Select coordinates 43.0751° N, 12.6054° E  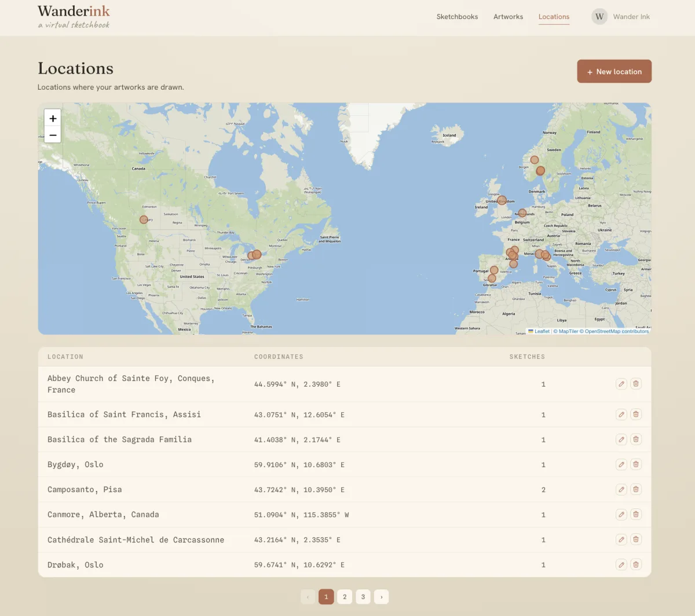tap(299, 415)
